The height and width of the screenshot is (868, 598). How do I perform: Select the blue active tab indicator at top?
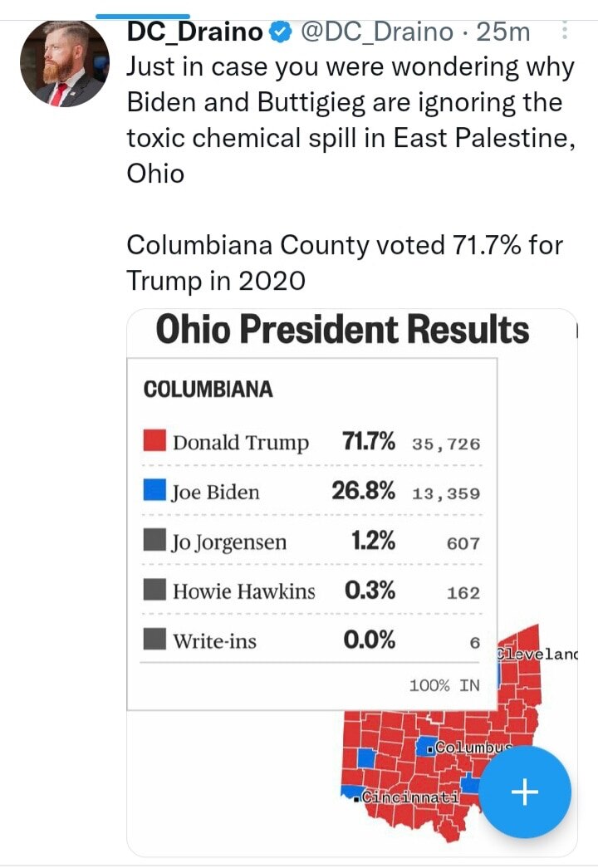(x=142, y=16)
